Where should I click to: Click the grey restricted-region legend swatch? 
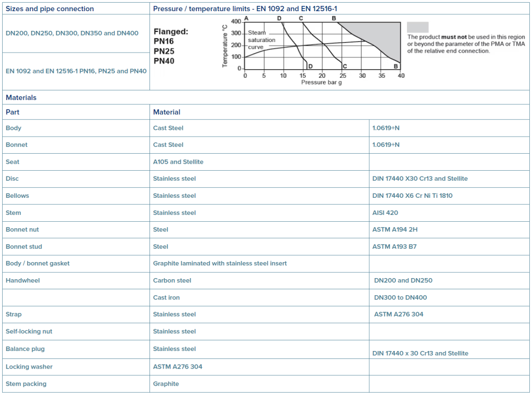tap(418, 27)
